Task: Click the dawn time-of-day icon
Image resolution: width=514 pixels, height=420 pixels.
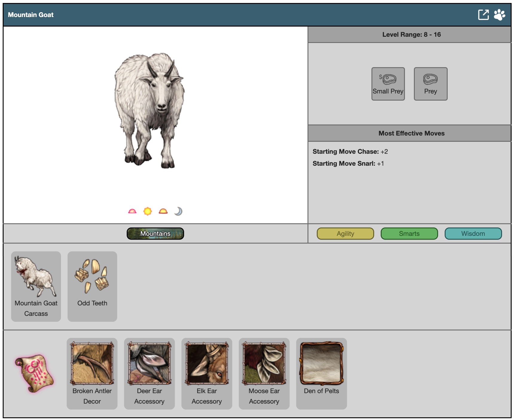Action: [132, 211]
